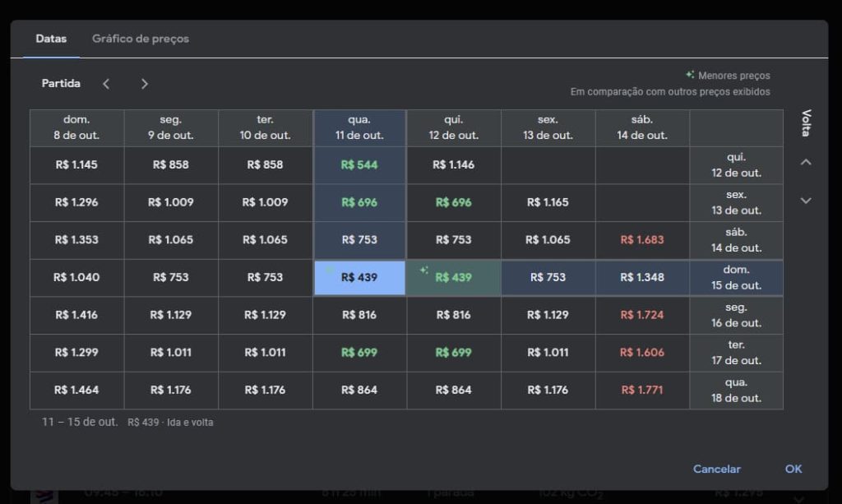Open the Gráfico de preços tab
Image resolution: width=842 pixels, height=504 pixels.
pyautogui.click(x=140, y=39)
